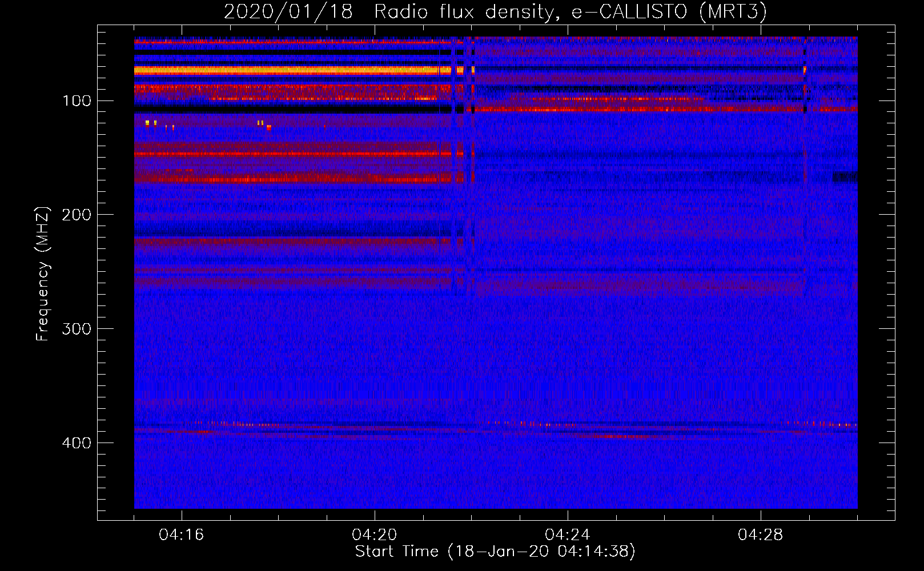Select the 'Frequency (MHZ)' axis label
This screenshot has width=924, height=571.
[43, 274]
